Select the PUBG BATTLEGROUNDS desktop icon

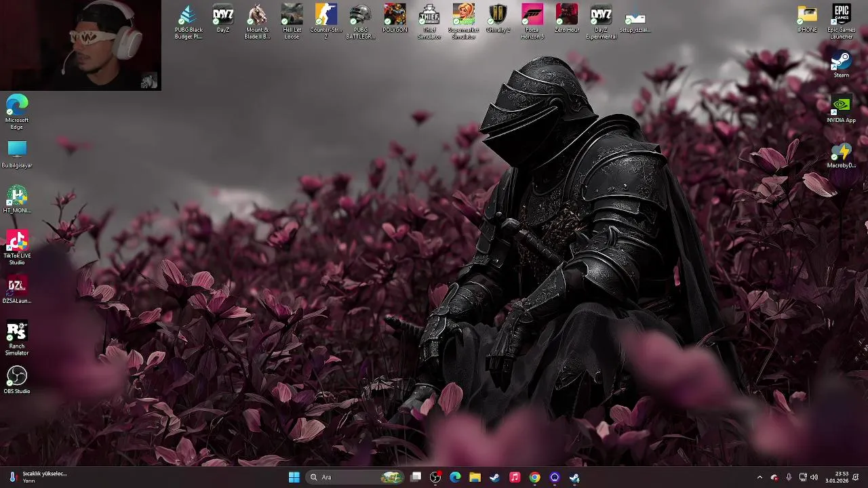pyautogui.click(x=361, y=22)
